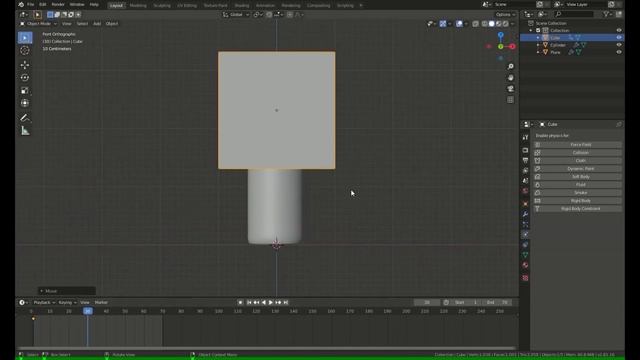
Task: Enable Collision physics
Action: tap(578, 153)
